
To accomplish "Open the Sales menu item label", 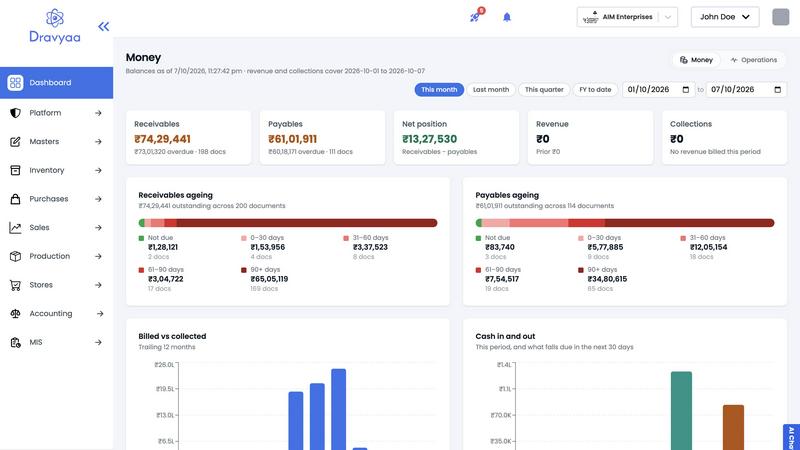I will pyautogui.click(x=39, y=228).
